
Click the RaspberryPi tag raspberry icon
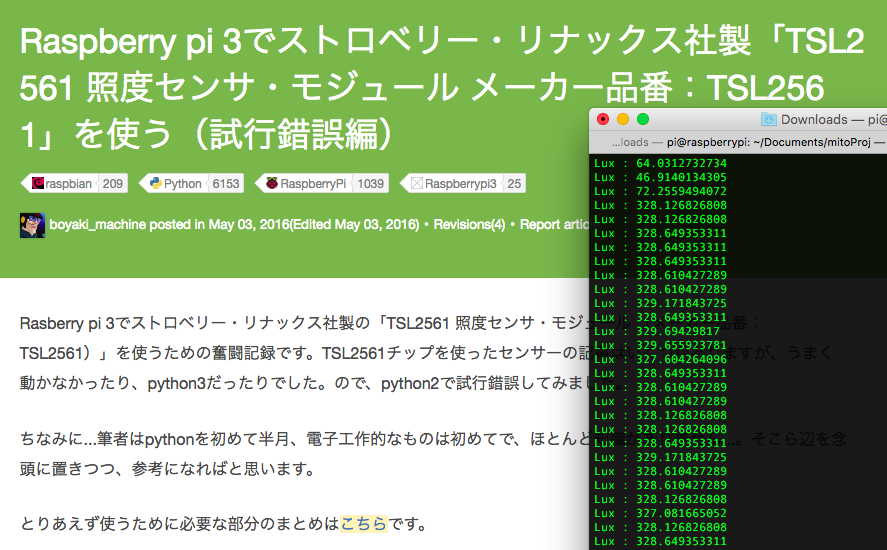pos(272,183)
